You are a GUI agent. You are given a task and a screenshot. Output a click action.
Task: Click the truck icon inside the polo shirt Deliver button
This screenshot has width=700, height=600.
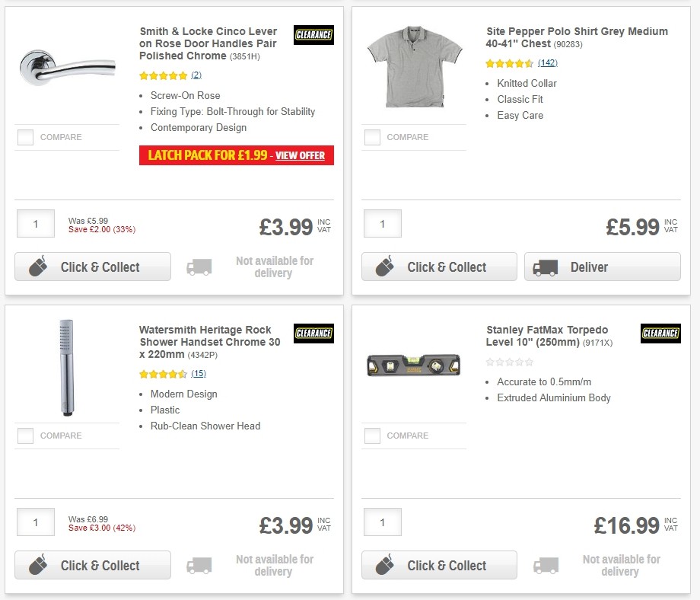tap(546, 267)
